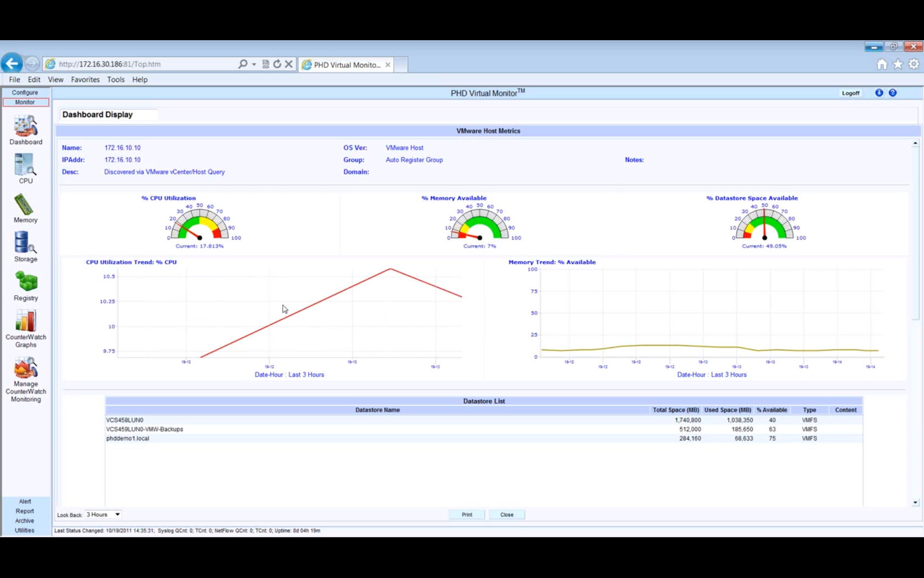Click the browser Home icon
This screenshot has width=924, height=578.
pyautogui.click(x=882, y=64)
